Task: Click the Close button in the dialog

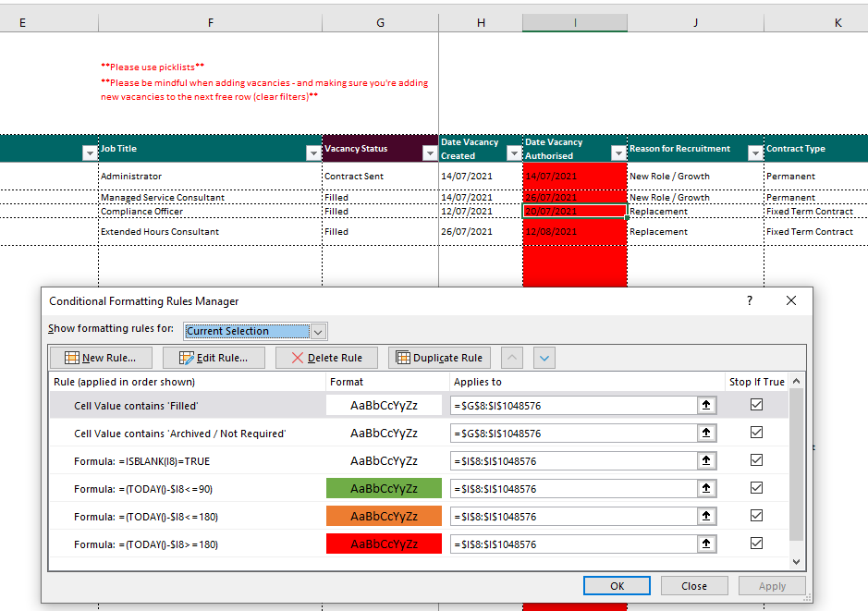Action: point(693,585)
